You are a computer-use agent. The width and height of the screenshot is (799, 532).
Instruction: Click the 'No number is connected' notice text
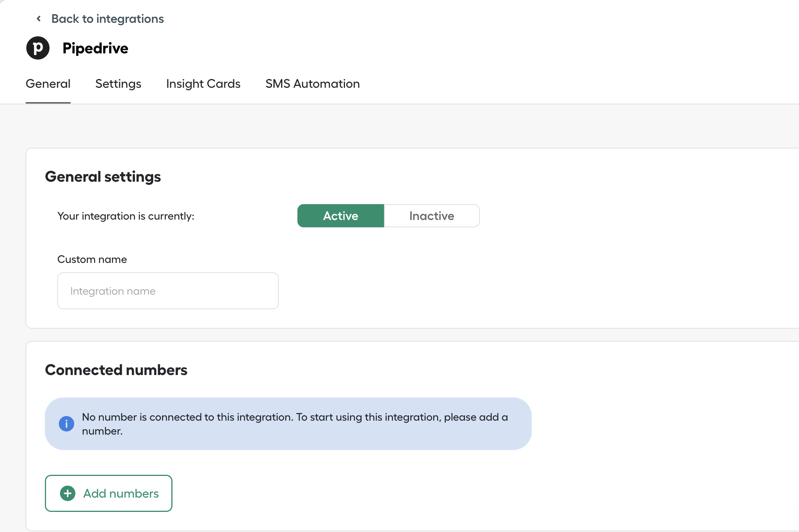pos(295,424)
